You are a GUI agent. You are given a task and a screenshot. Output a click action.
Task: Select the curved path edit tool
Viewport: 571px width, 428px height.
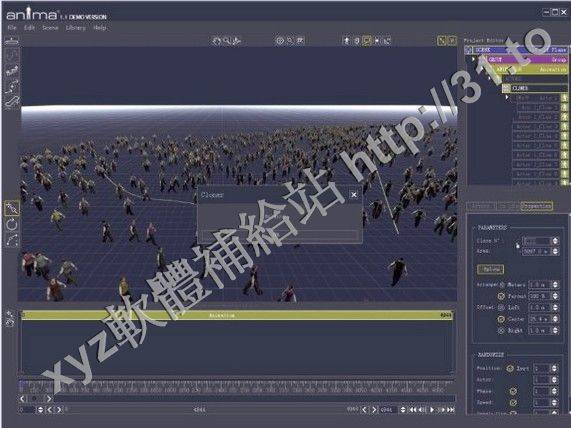[12, 241]
